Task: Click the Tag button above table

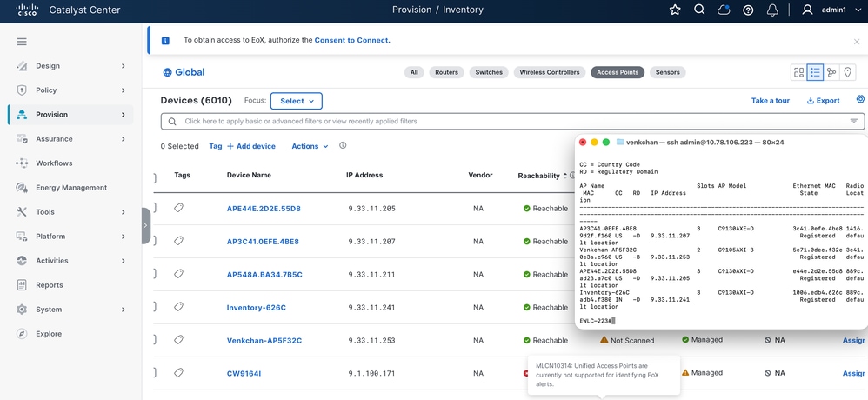Action: 216,146
